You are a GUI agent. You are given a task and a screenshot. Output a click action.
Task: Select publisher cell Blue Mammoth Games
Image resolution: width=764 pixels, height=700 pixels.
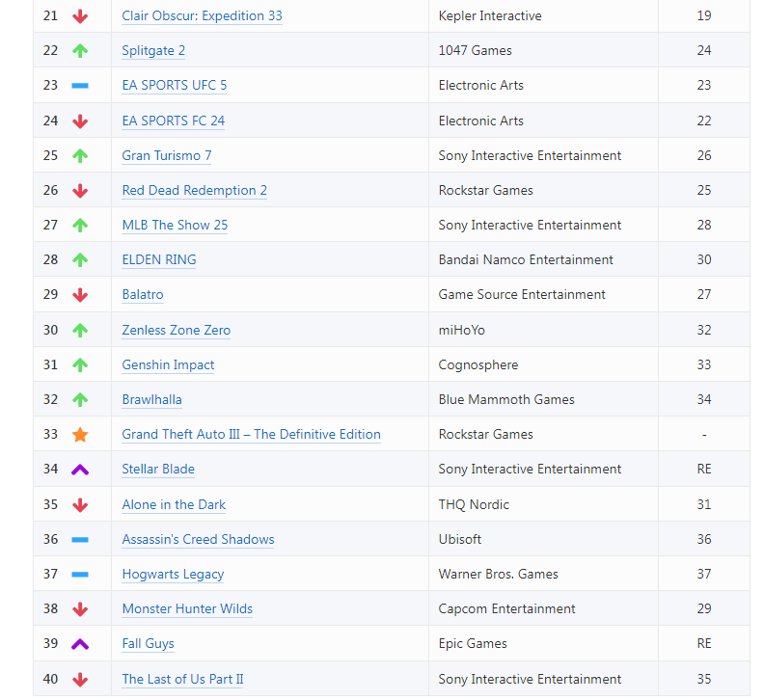(x=543, y=399)
